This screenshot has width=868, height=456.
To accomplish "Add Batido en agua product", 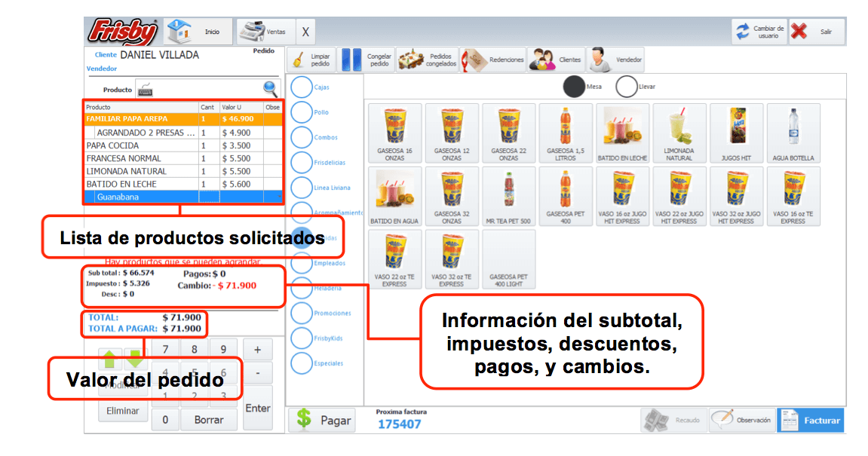I will point(394,197).
